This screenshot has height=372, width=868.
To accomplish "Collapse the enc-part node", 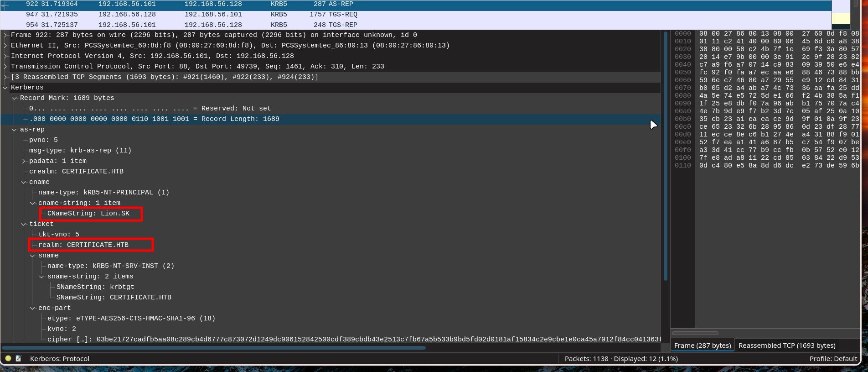I will 33,308.
